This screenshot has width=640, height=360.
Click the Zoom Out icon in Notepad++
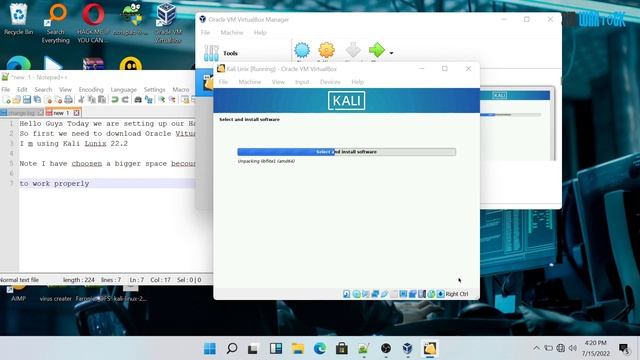pyautogui.click(x=172, y=100)
